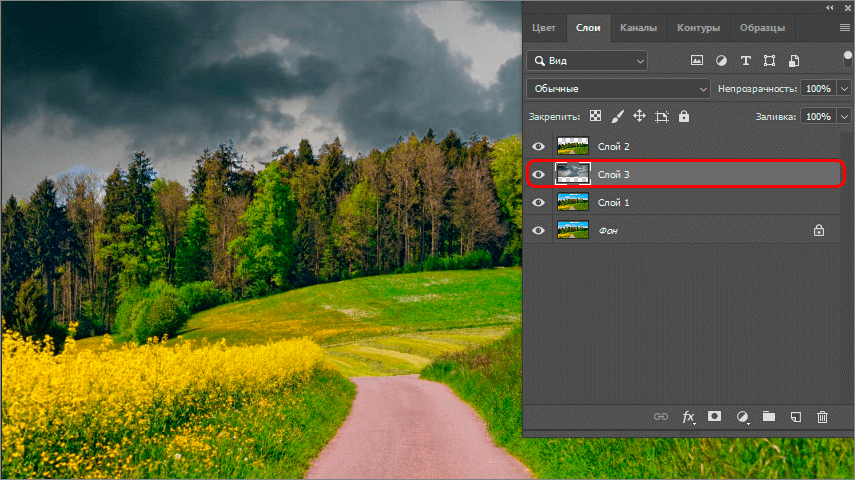Create a new layer group folder

coord(769,416)
